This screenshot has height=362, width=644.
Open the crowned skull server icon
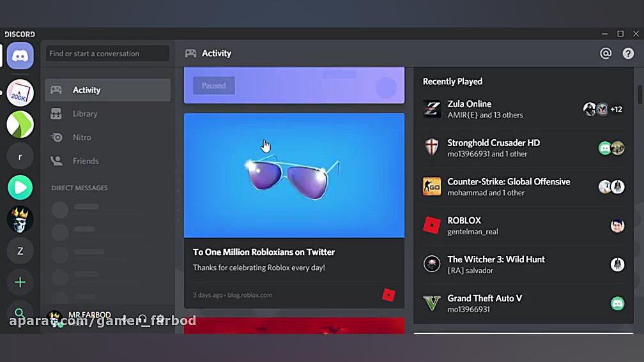point(20,219)
